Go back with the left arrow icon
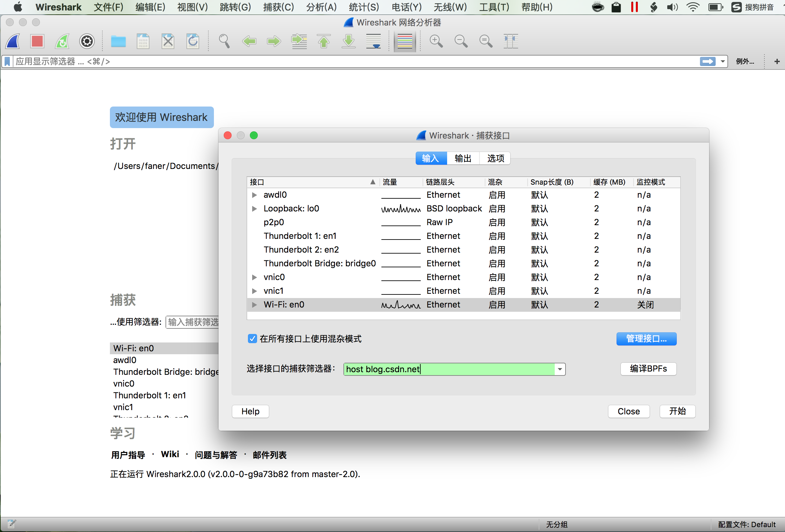 [249, 41]
